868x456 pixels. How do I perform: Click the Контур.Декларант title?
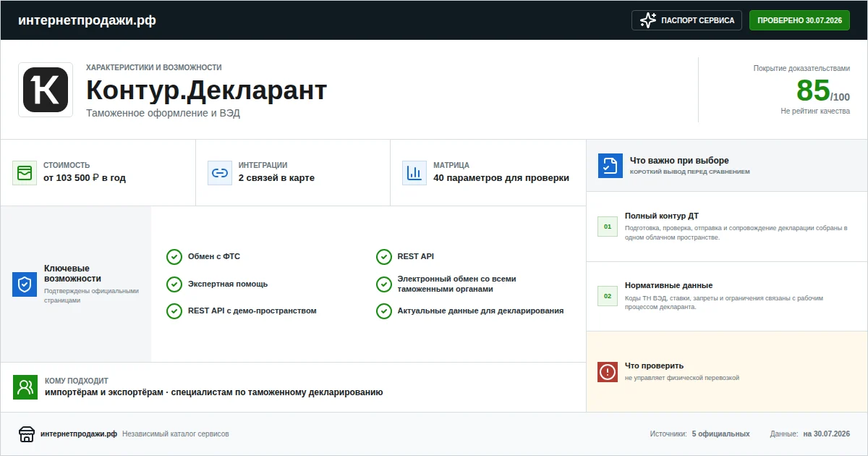pyautogui.click(x=207, y=90)
